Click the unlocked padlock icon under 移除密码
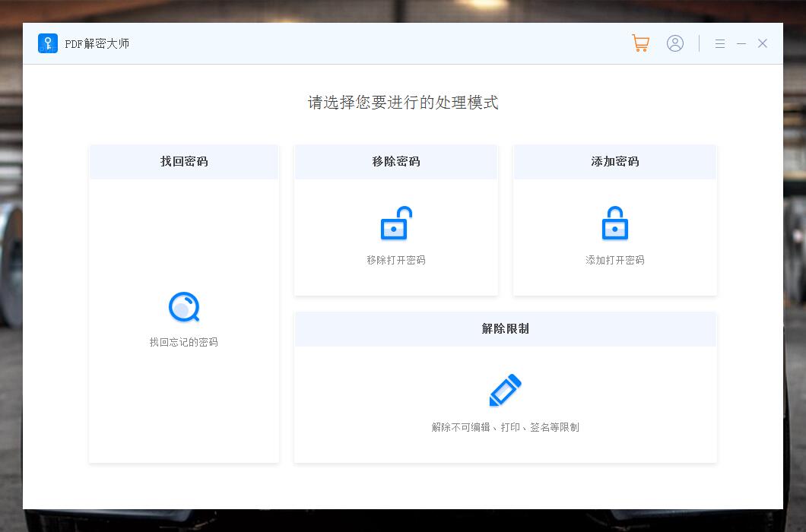Screen dimensions: 806x532 (x=395, y=223)
